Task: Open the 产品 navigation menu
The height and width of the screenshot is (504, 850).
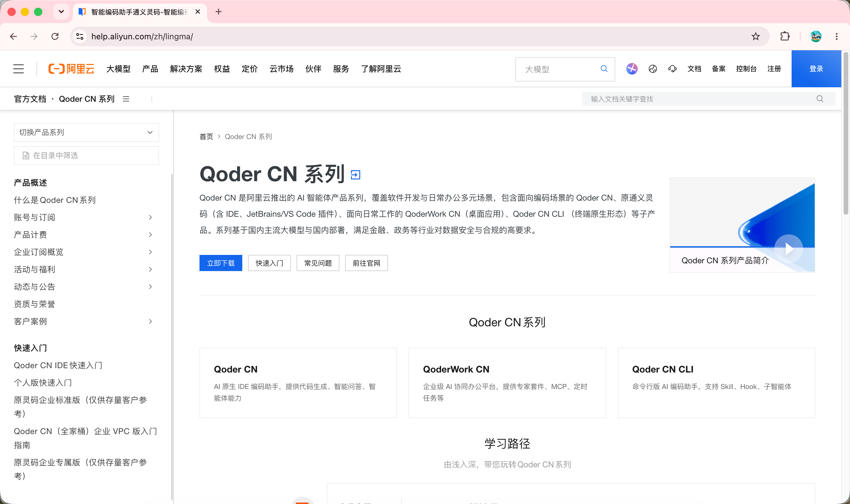Action: click(x=150, y=69)
